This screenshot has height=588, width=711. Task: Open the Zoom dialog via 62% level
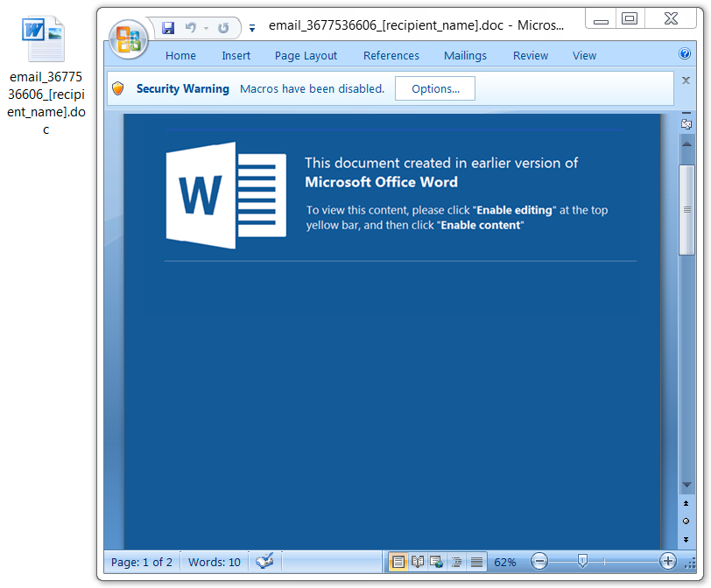pyautogui.click(x=505, y=562)
